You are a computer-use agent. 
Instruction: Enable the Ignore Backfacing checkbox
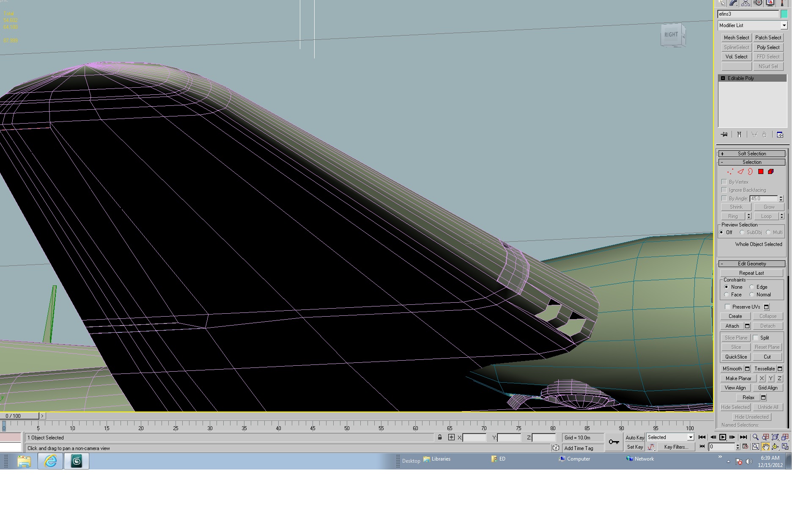pos(724,190)
